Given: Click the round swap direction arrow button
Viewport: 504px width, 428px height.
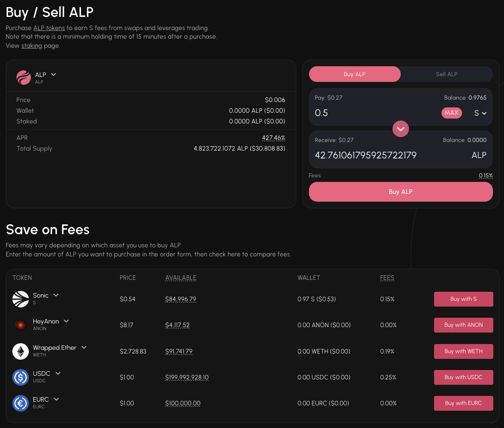Looking at the screenshot, I should click(401, 129).
